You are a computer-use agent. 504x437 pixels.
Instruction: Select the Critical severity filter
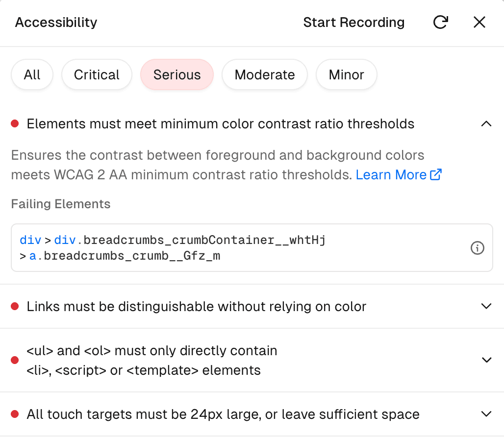coord(97,74)
